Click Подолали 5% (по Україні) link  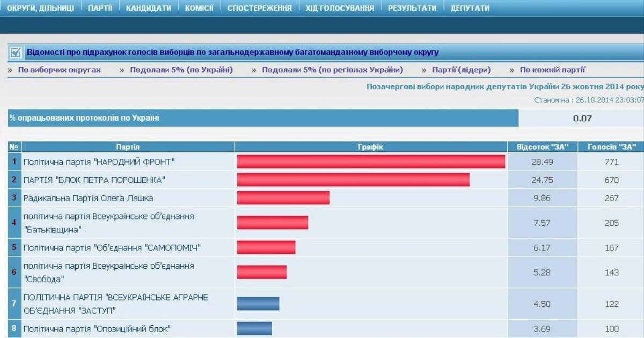click(181, 70)
